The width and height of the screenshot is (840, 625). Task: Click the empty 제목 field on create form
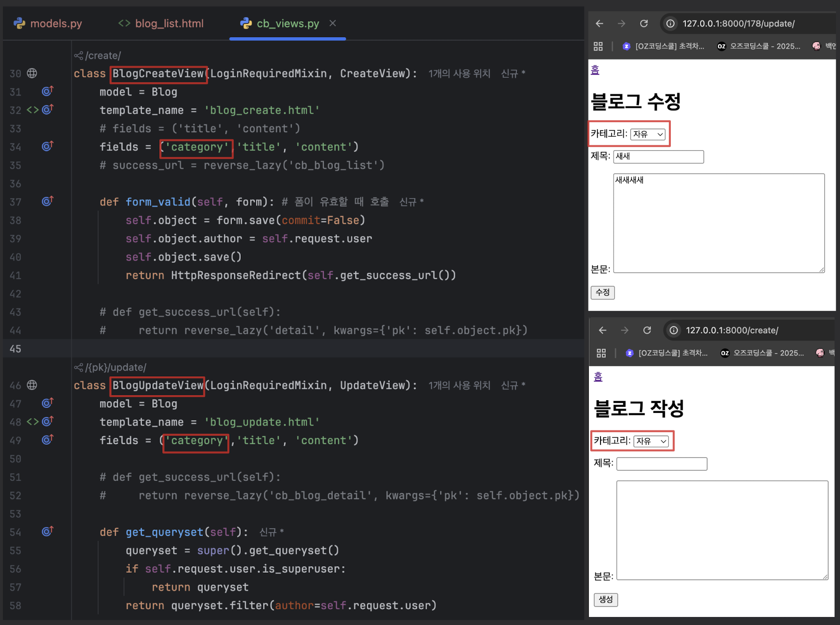pos(662,464)
